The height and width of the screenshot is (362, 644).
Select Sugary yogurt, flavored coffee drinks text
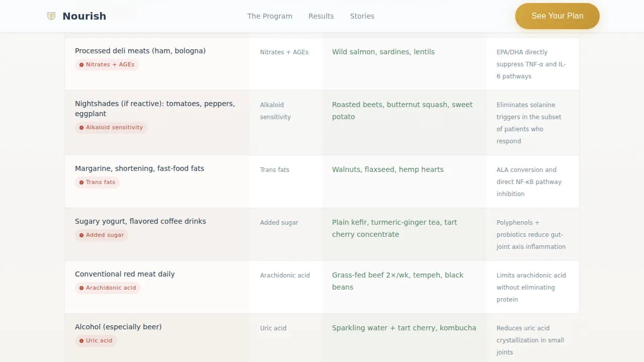click(x=140, y=221)
